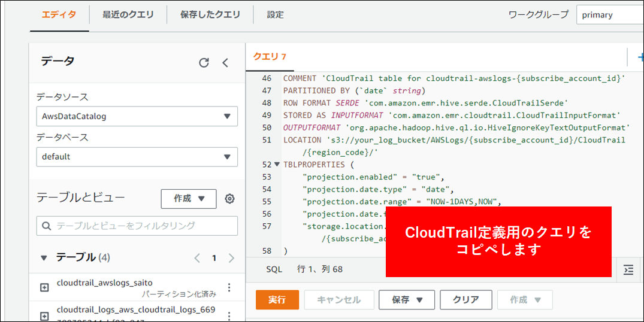Switch to the 保存したクエリ tab
Image resolution: width=644 pixels, height=322 pixels.
click(210, 15)
